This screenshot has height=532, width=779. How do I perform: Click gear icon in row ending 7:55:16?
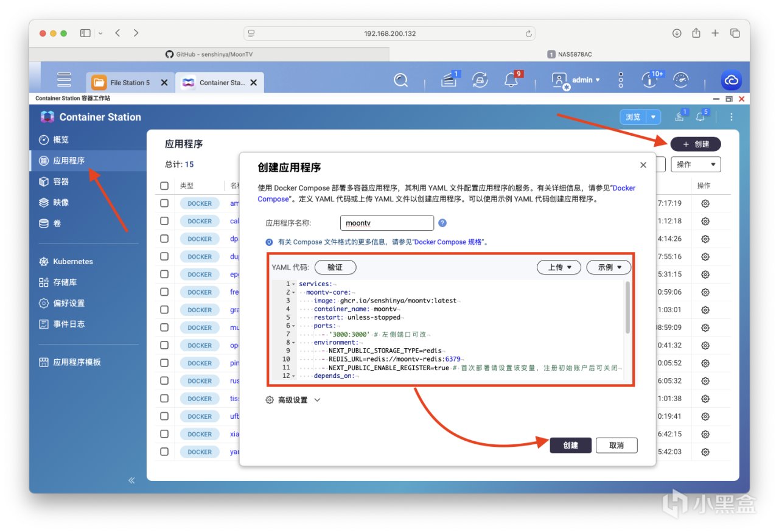pyautogui.click(x=705, y=256)
